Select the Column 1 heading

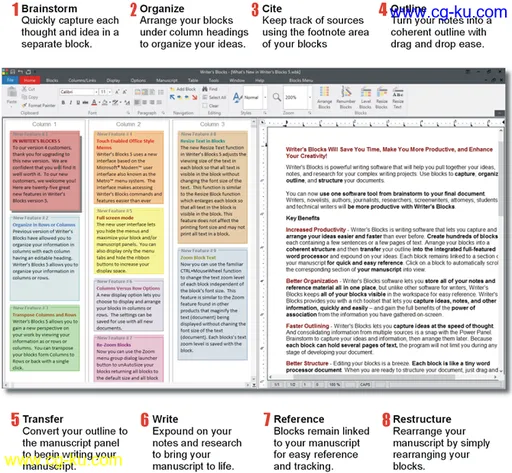(44, 124)
